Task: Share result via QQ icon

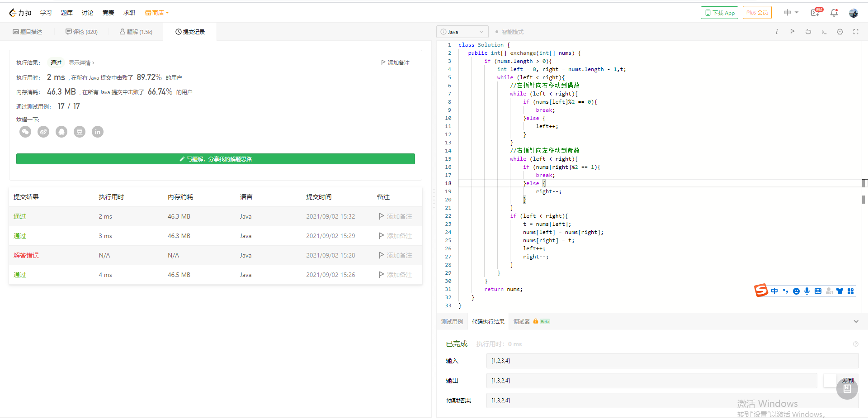Action: (x=61, y=132)
